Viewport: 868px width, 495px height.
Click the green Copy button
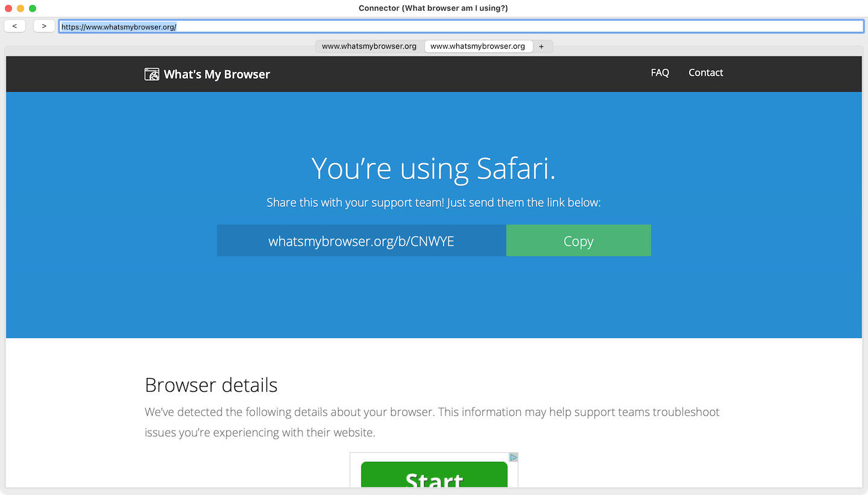coord(579,241)
